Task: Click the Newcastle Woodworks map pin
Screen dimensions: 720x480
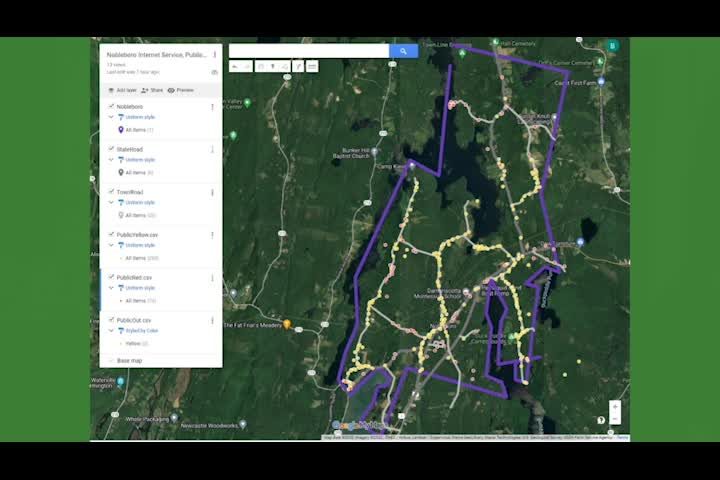Action: coord(243,424)
